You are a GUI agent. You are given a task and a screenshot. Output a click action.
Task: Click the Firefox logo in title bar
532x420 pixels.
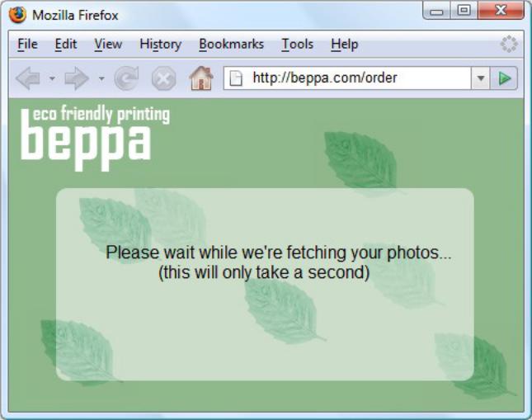coord(17,15)
